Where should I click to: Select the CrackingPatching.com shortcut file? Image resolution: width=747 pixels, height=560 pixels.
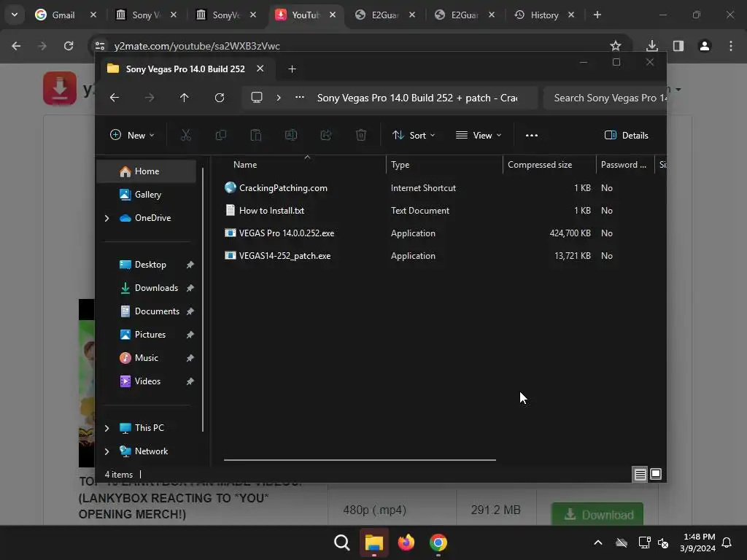click(x=283, y=188)
